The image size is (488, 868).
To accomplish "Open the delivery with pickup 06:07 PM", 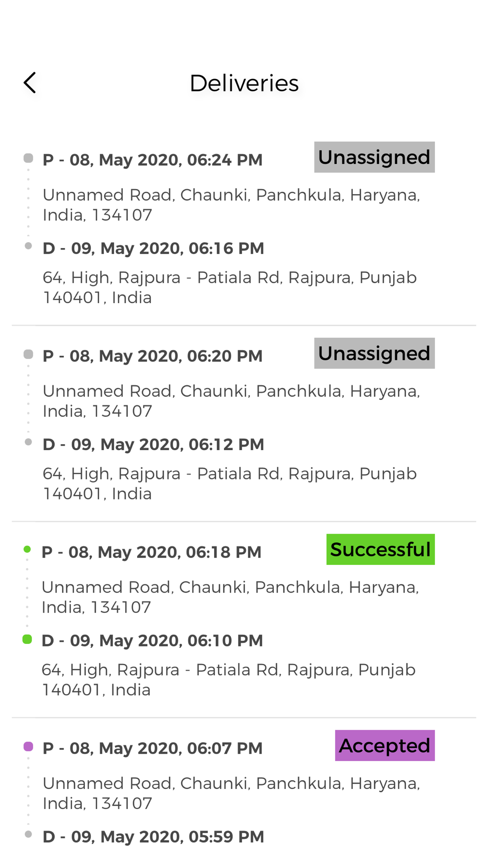I will [244, 793].
